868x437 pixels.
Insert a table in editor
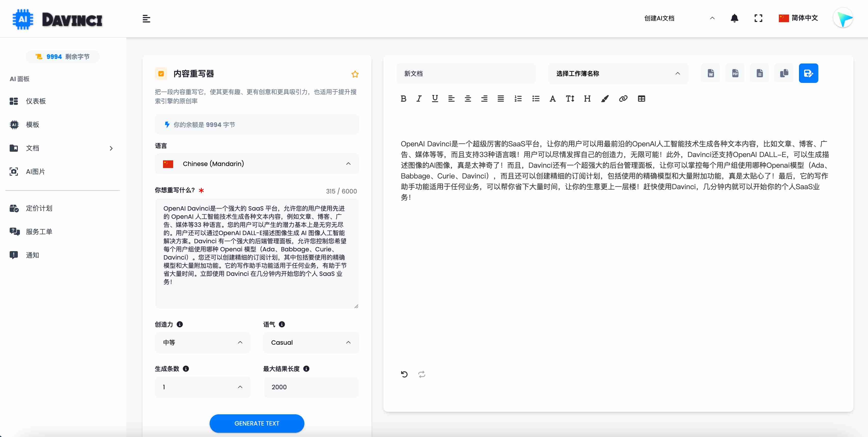pos(642,98)
